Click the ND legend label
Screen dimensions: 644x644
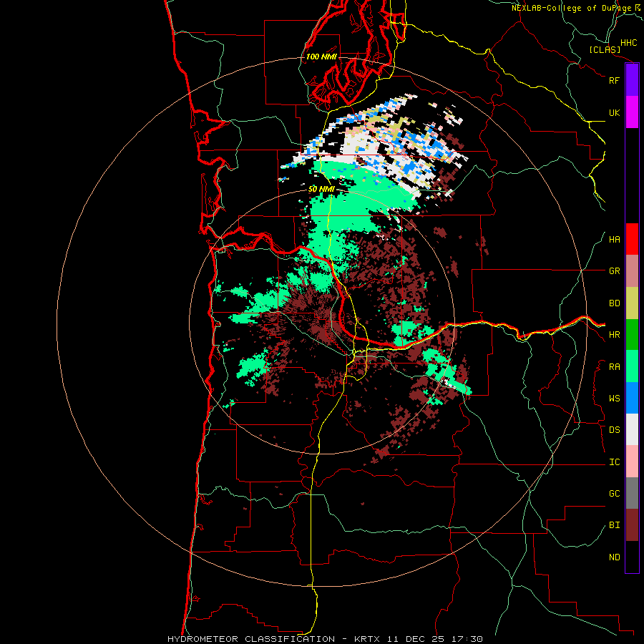coord(614,557)
